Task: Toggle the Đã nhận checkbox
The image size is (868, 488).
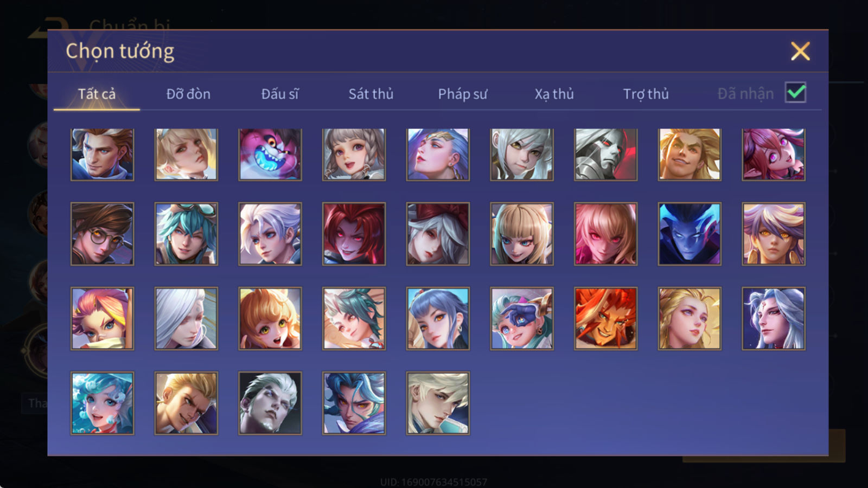Action: pos(796,93)
